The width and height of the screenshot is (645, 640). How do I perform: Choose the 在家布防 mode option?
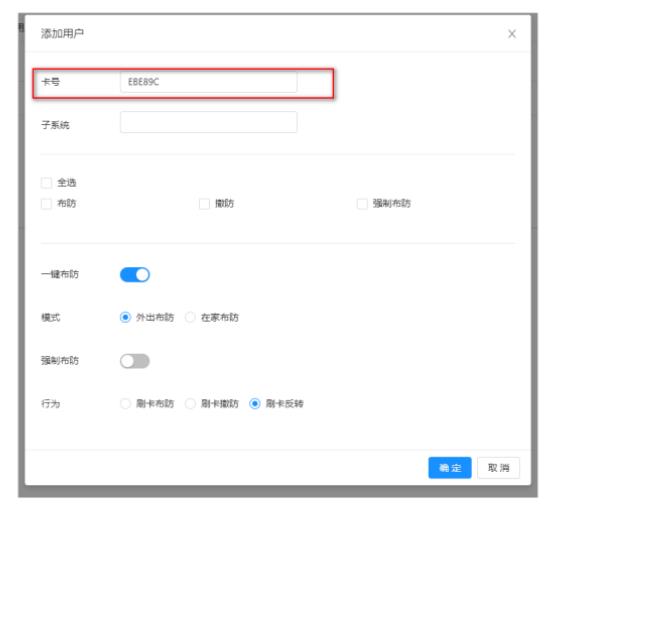click(x=190, y=317)
